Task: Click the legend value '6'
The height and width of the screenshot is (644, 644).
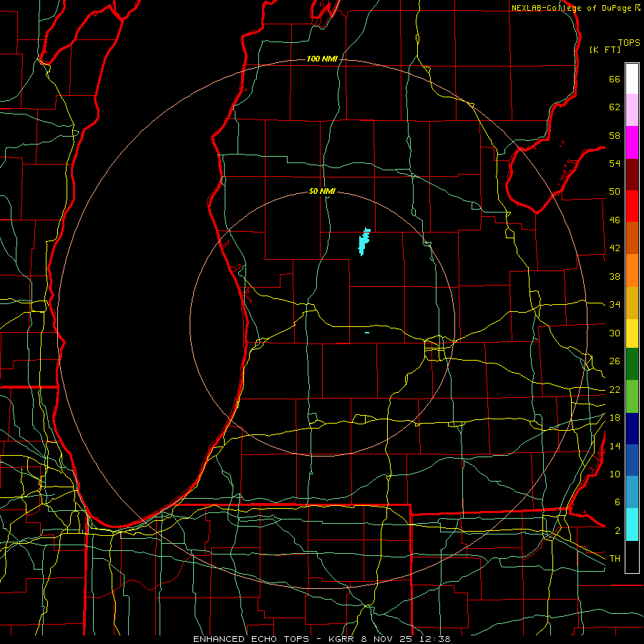Action: coord(617,502)
